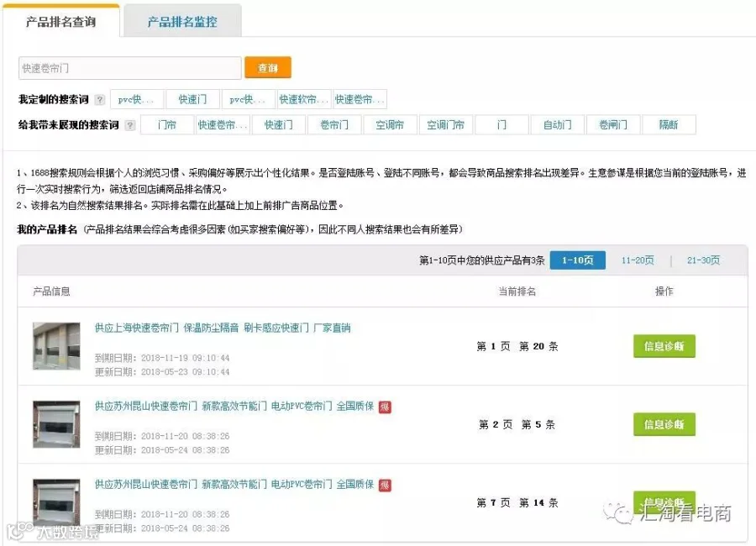
Task: Switch to the 产品排名监控 tab
Action: point(182,21)
